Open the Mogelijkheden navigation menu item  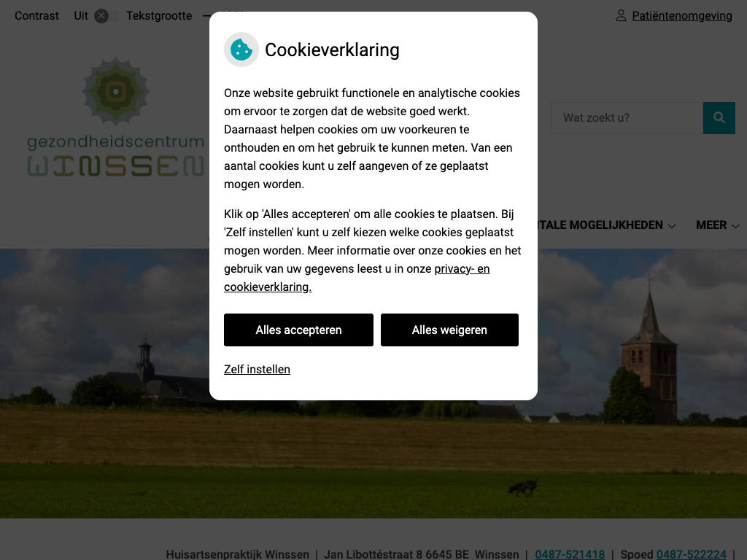coord(616,225)
